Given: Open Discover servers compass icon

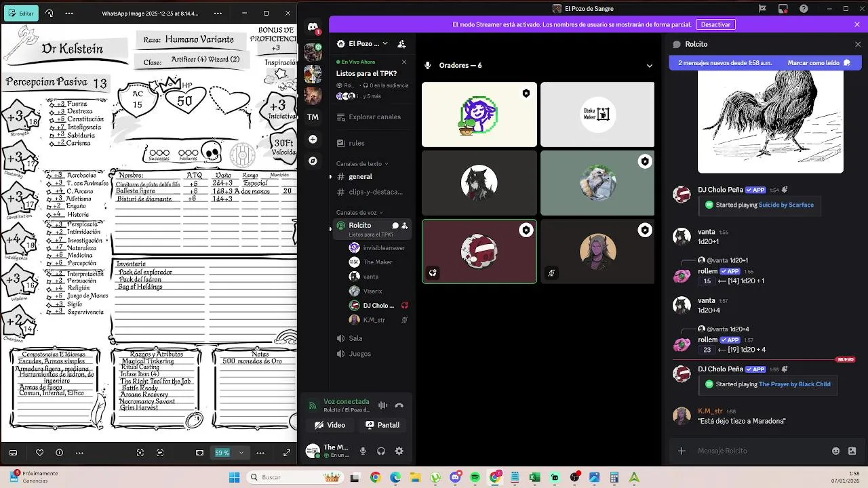Looking at the screenshot, I should tap(313, 161).
